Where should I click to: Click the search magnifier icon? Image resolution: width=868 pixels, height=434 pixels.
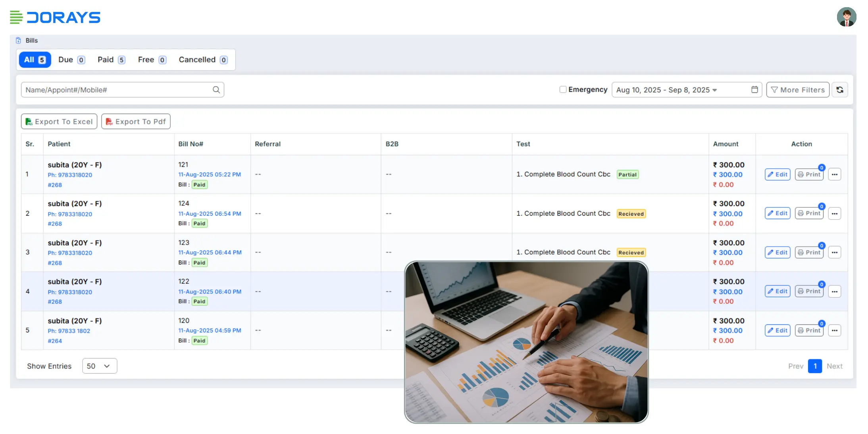pos(216,90)
